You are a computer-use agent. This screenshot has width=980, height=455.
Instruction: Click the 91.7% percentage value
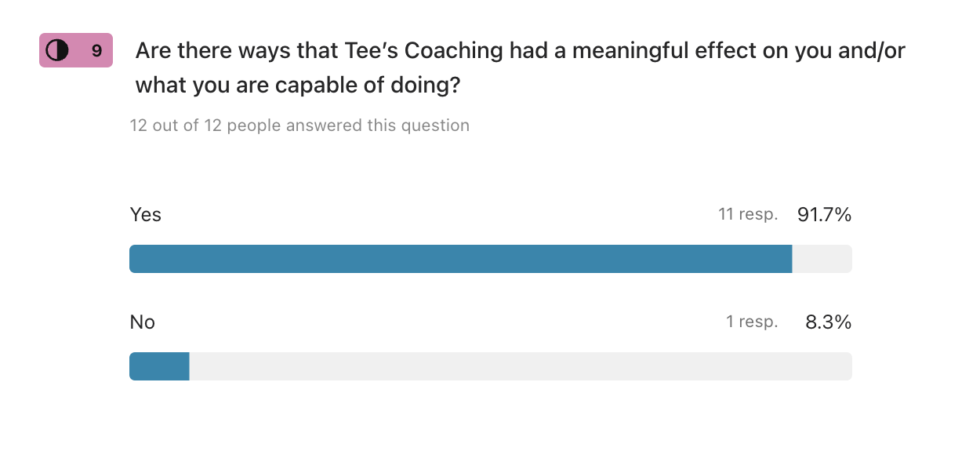point(824,215)
